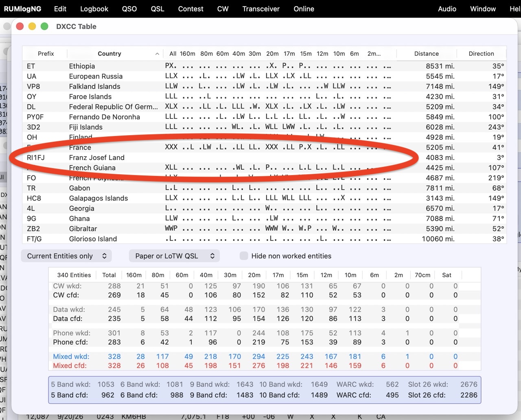The image size is (521, 420).
Task: Select the Ghana row
Action: pyautogui.click(x=264, y=219)
